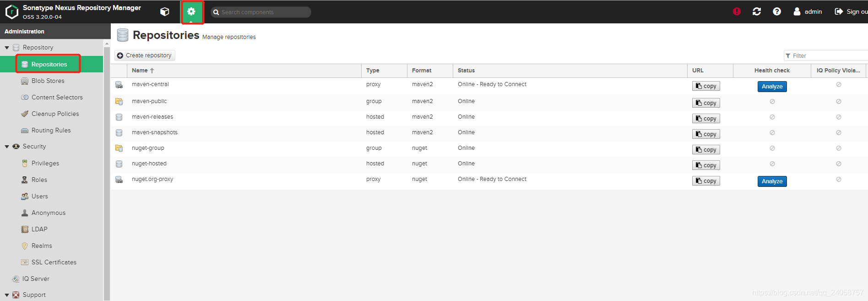Copy URL for maven-releases

pyautogui.click(x=706, y=119)
